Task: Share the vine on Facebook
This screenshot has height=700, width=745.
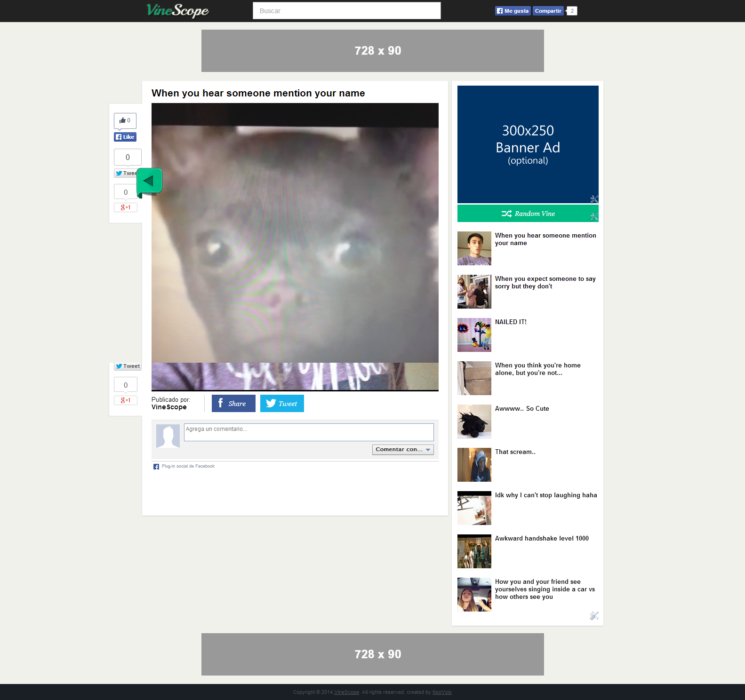Action: [233, 404]
